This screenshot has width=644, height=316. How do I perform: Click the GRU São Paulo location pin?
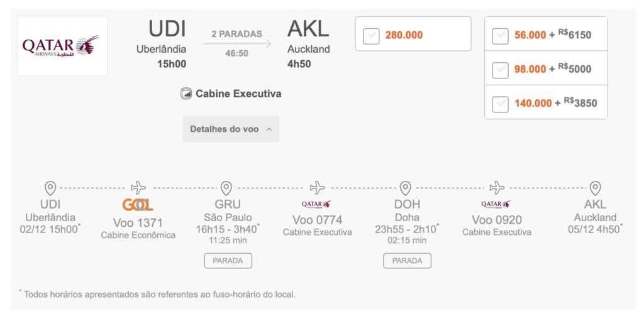click(x=226, y=188)
